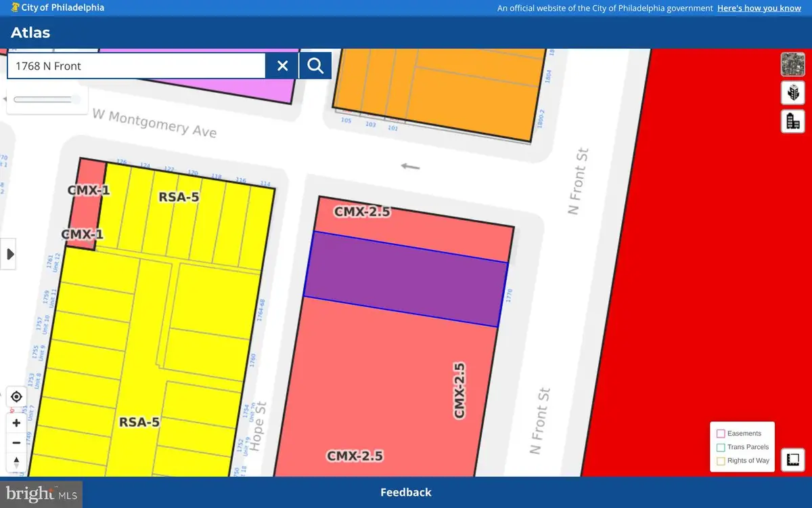Clear the address search box
Screen dimensions: 812x508
[283, 66]
